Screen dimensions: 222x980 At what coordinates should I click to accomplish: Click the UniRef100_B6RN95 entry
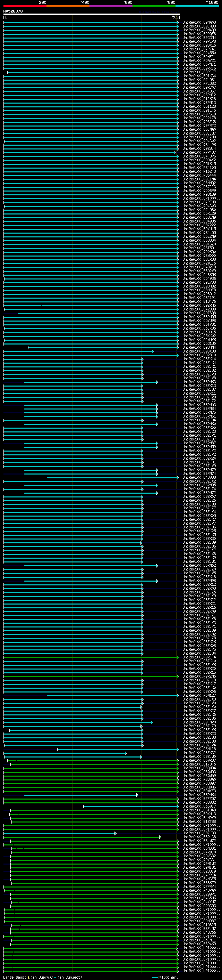pos(199,485)
